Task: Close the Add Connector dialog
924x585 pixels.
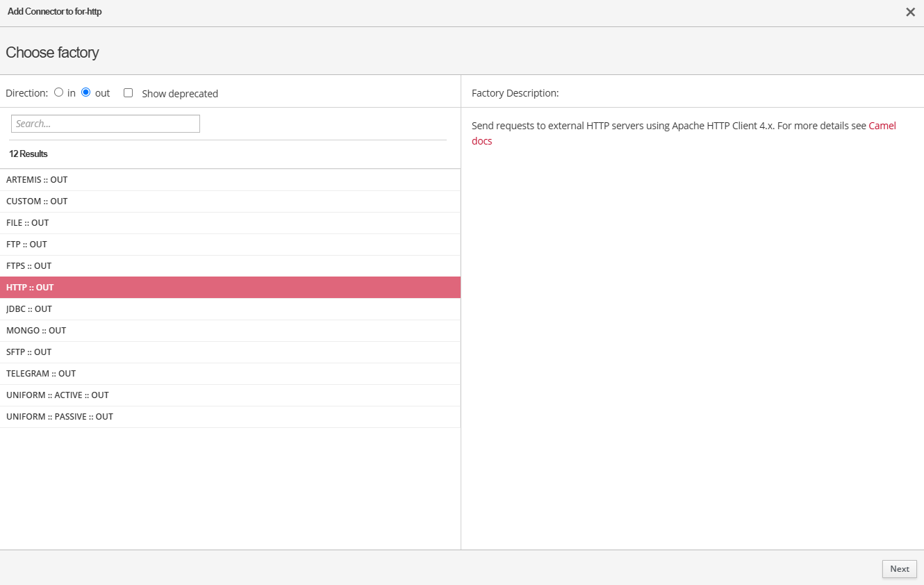Action: pyautogui.click(x=910, y=12)
